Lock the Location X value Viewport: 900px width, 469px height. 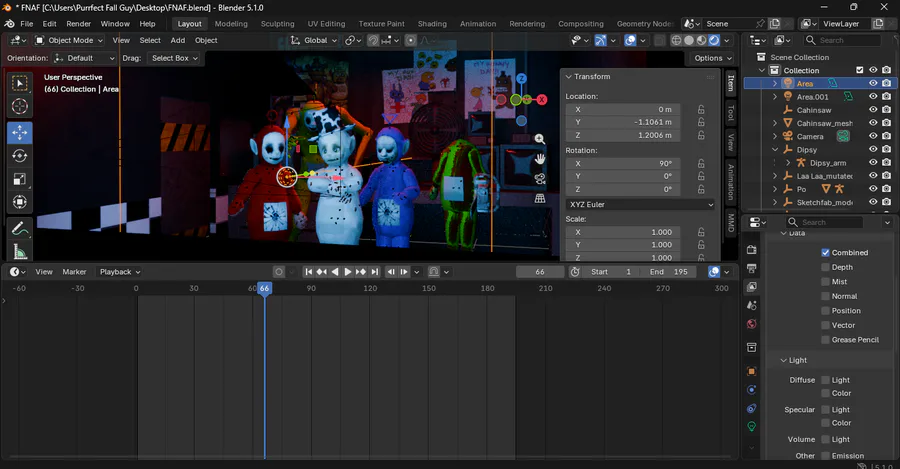coord(701,109)
